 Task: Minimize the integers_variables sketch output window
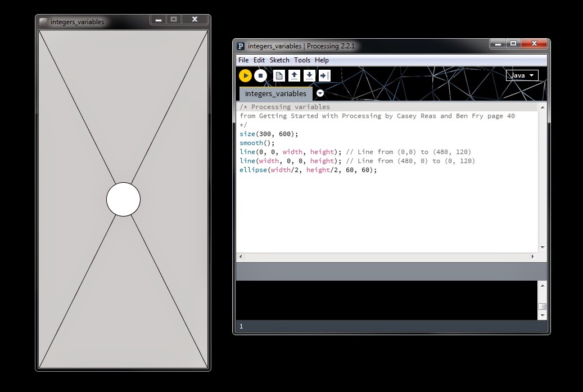pos(159,20)
